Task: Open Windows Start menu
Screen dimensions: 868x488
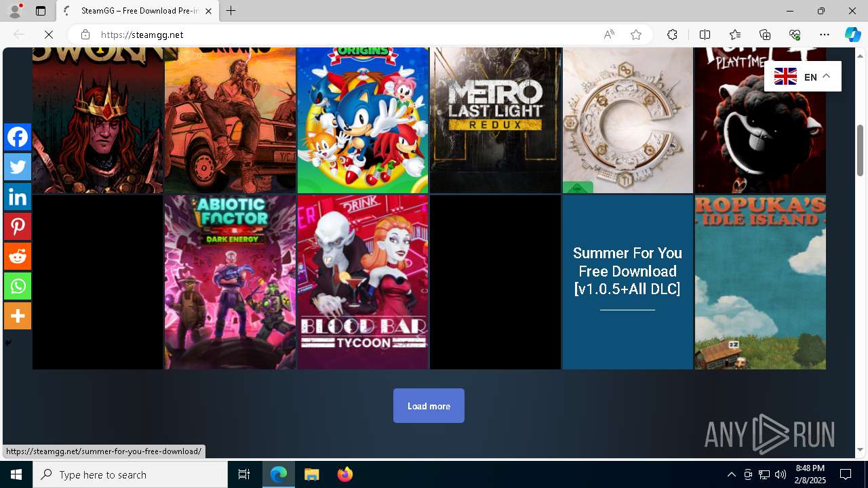Action: click(16, 474)
